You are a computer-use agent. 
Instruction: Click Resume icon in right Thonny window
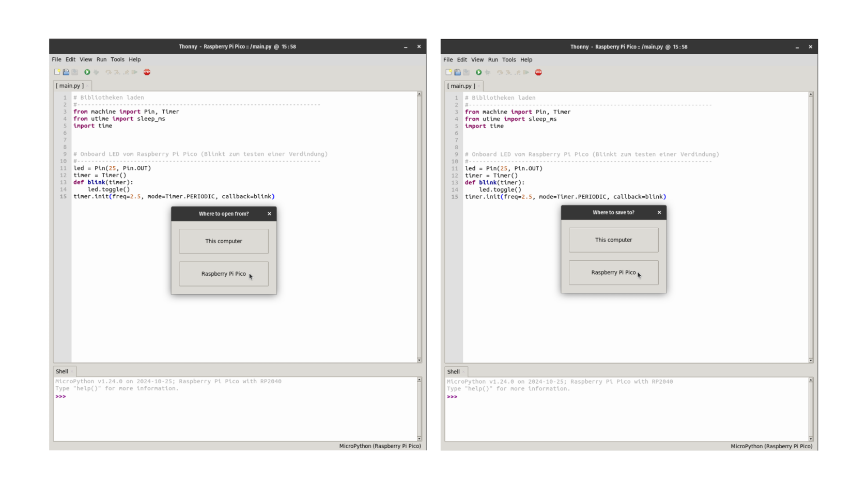526,72
